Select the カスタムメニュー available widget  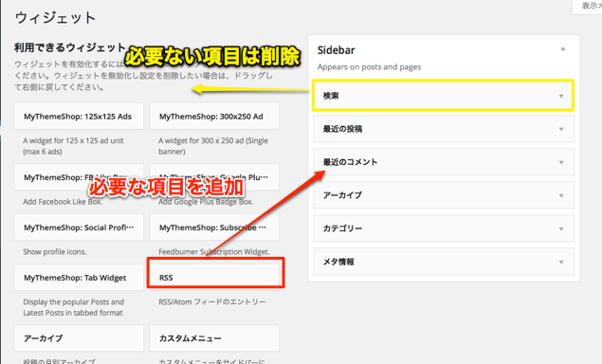click(214, 338)
